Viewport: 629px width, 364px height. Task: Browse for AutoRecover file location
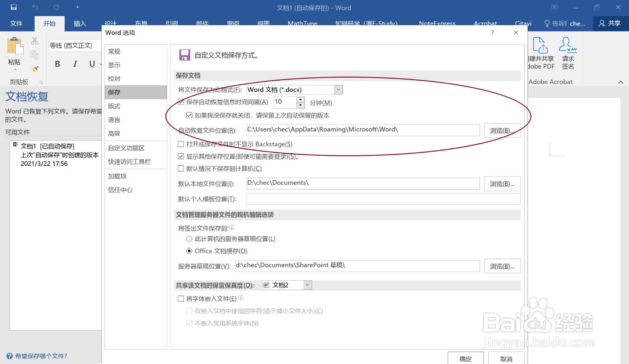(x=502, y=131)
